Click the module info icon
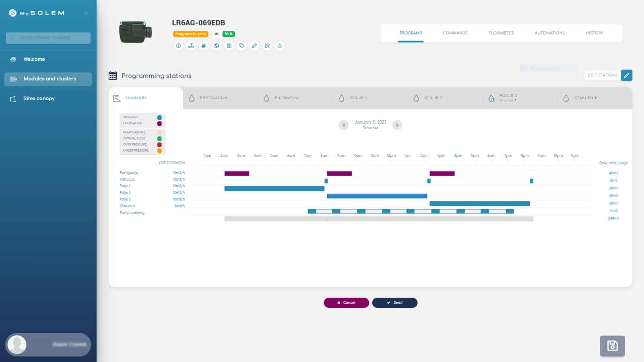 (178, 46)
